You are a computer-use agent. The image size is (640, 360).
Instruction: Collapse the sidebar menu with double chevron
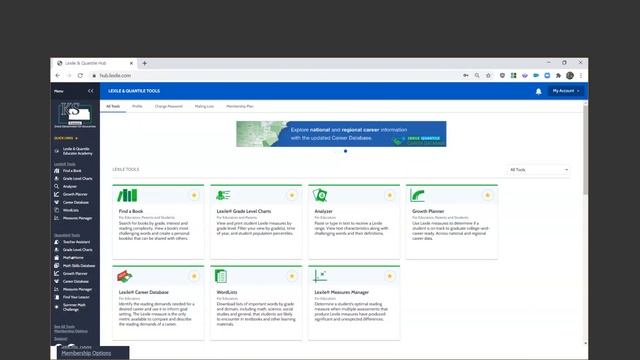click(90, 91)
